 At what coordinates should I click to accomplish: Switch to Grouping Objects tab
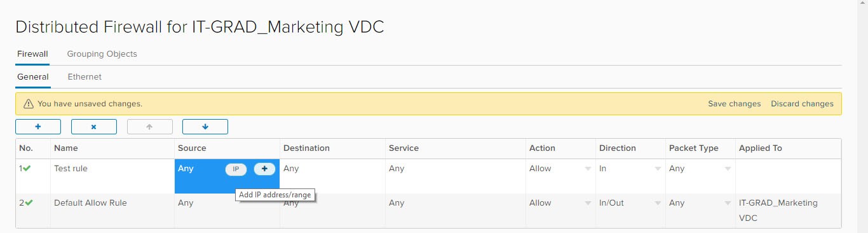(x=102, y=54)
